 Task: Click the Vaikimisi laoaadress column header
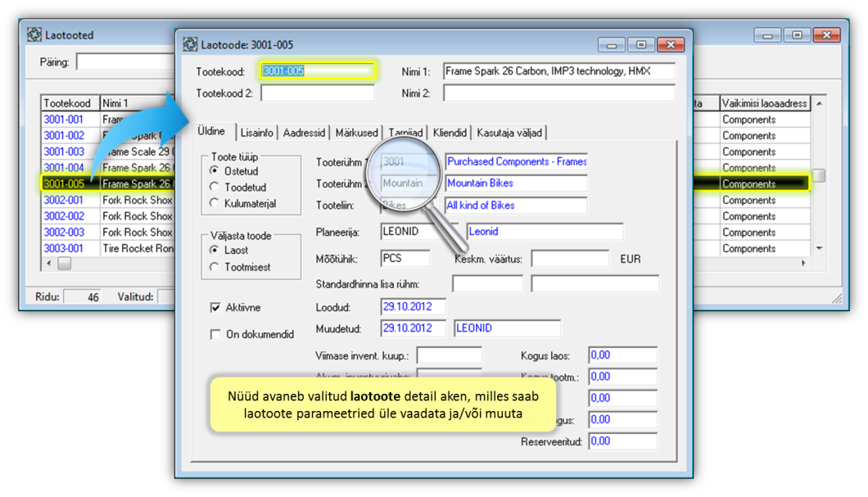pos(765,103)
